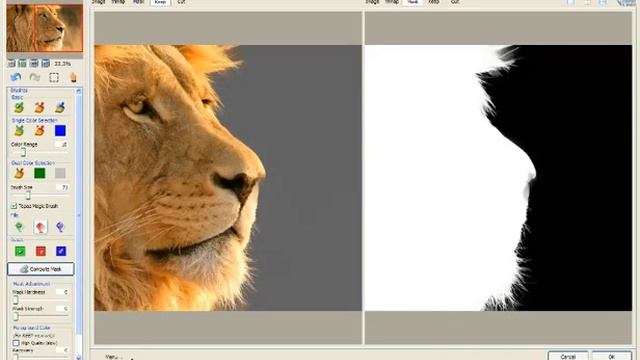
Task: Click the green Reset square icon
Action: 20,251
